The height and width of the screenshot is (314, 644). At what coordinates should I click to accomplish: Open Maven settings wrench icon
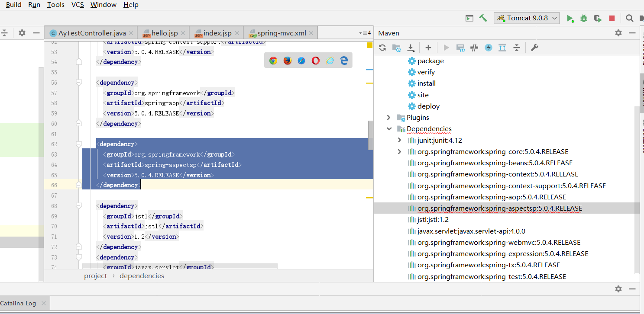pyautogui.click(x=534, y=48)
